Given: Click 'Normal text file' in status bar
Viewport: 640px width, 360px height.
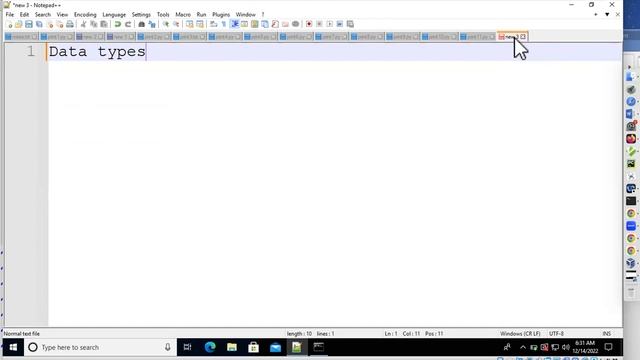Looking at the screenshot, I should (22, 334).
